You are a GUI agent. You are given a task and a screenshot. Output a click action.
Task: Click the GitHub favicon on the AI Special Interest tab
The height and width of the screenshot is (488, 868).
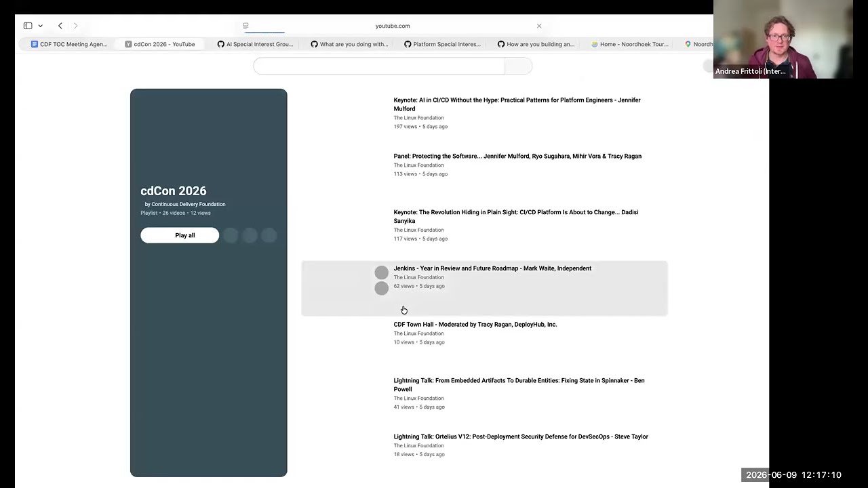point(220,44)
